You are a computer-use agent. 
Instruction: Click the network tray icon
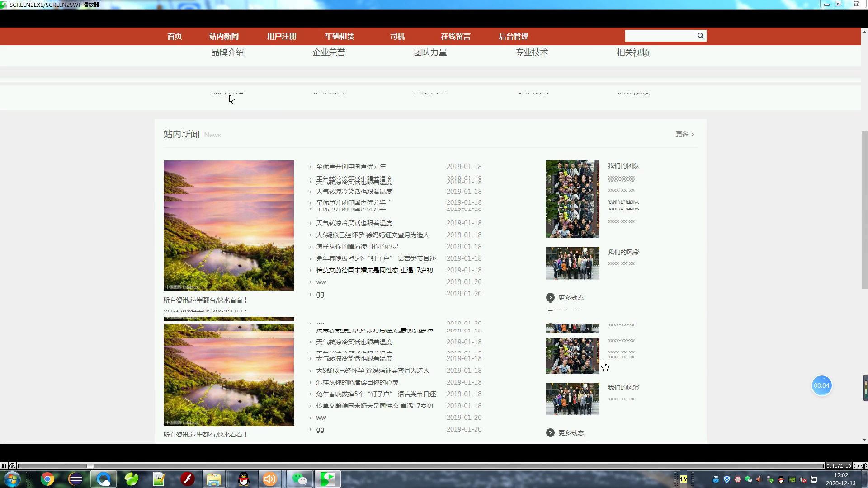(814, 479)
